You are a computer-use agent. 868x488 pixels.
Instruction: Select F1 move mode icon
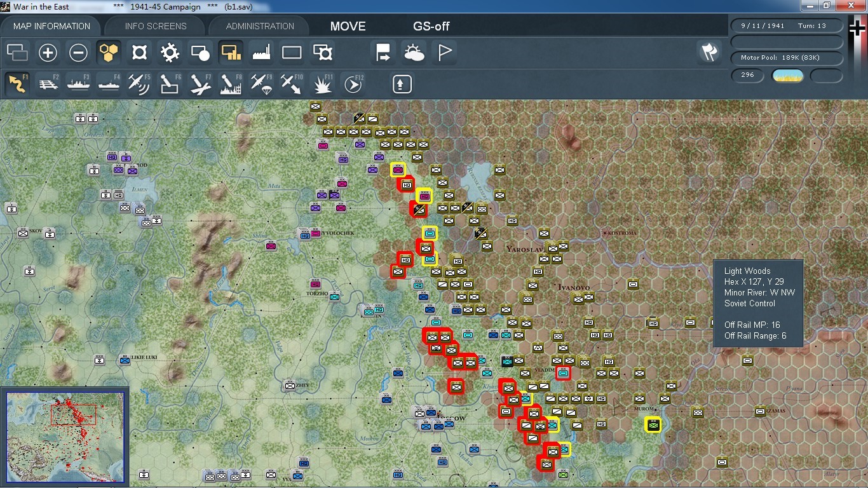pos(17,84)
